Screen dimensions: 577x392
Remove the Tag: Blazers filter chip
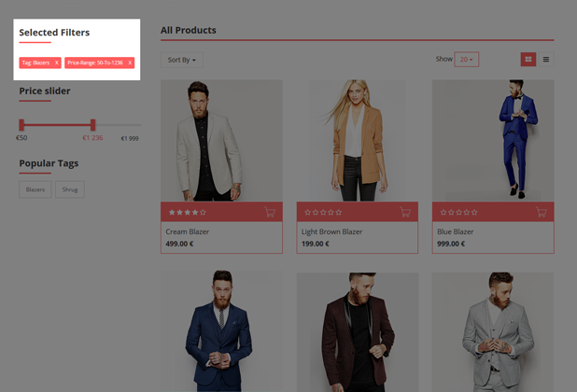(56, 63)
